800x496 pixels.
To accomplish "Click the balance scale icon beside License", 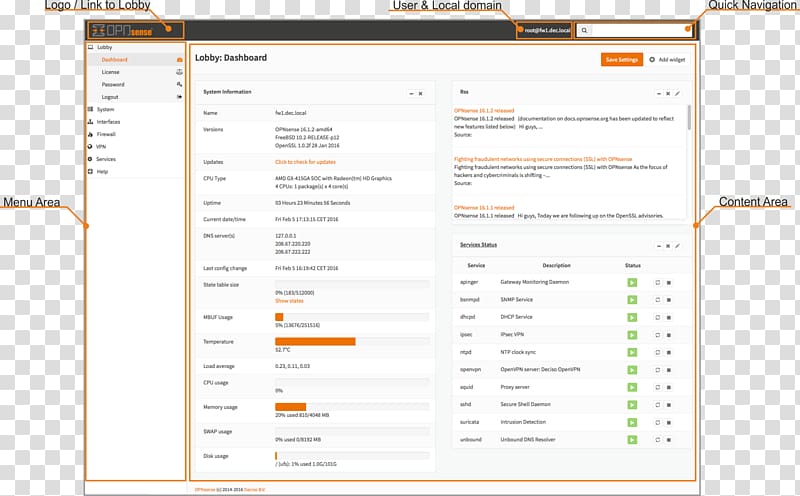I will pos(180,72).
